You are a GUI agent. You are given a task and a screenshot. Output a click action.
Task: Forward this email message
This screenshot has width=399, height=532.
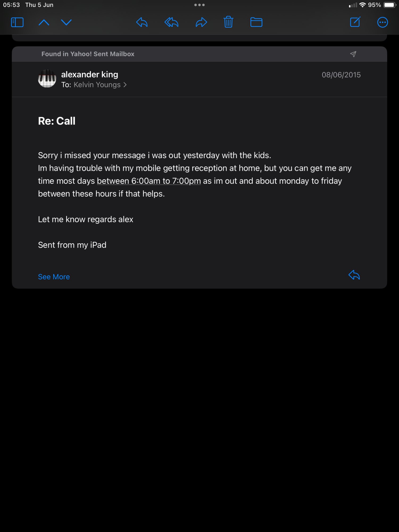coord(201,22)
